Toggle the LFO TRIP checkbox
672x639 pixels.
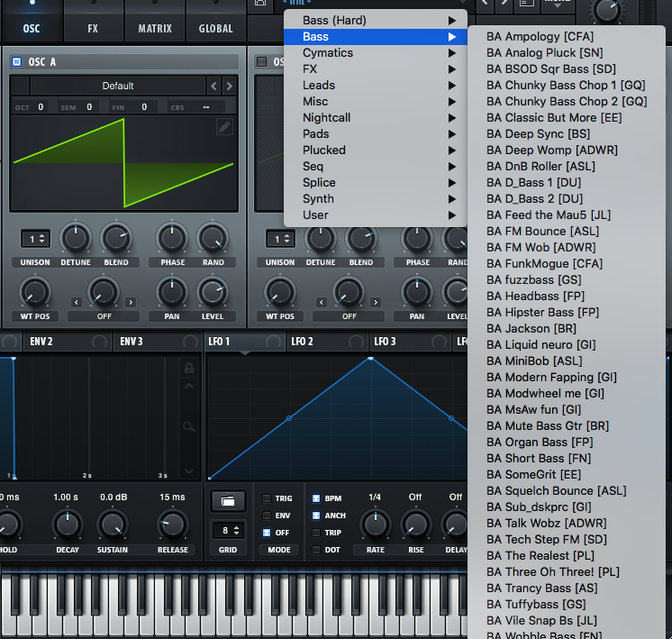[316, 533]
